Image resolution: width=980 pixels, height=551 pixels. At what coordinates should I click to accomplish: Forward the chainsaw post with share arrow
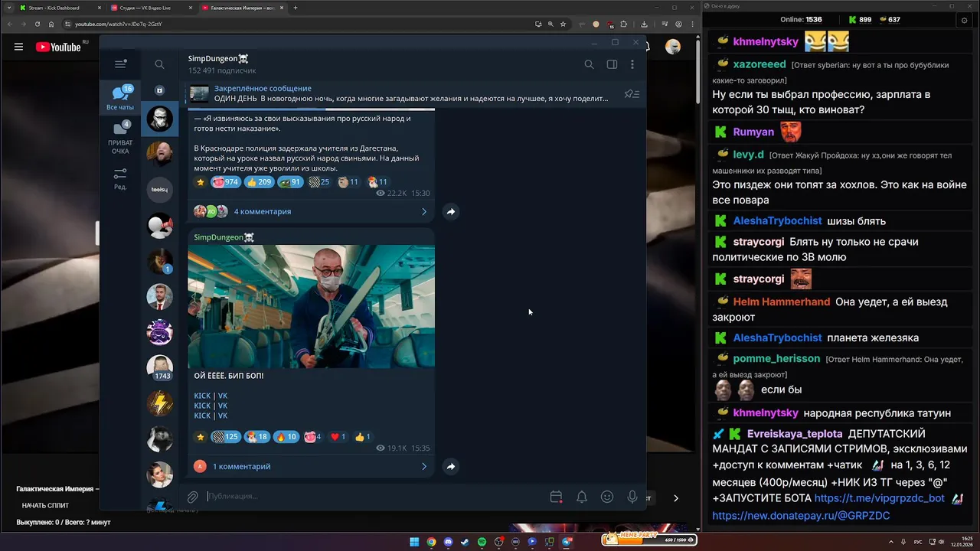[451, 466]
